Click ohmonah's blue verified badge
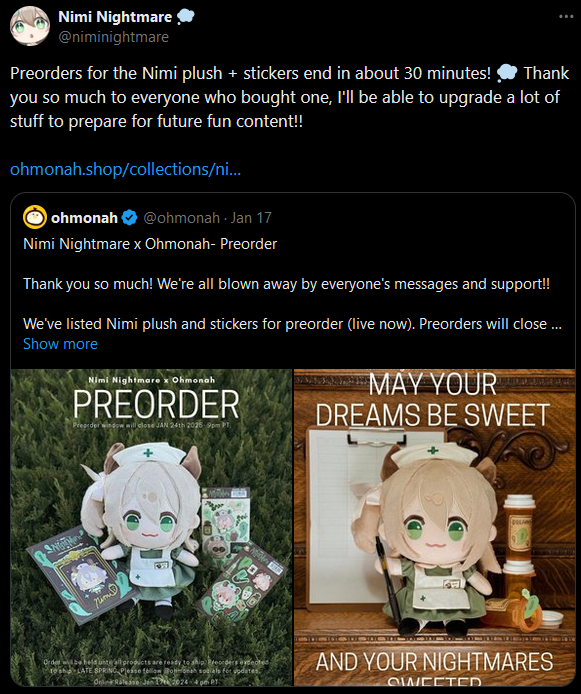 point(130,218)
